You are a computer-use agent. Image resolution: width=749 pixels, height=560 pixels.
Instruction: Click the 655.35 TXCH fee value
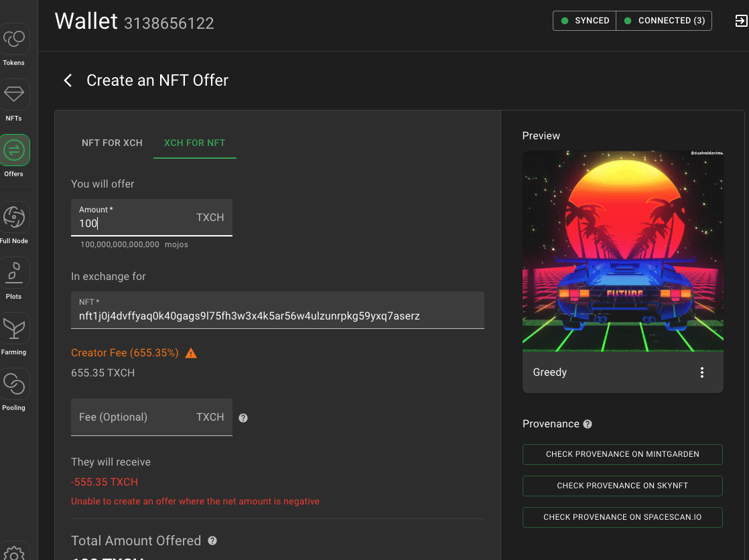pyautogui.click(x=103, y=372)
